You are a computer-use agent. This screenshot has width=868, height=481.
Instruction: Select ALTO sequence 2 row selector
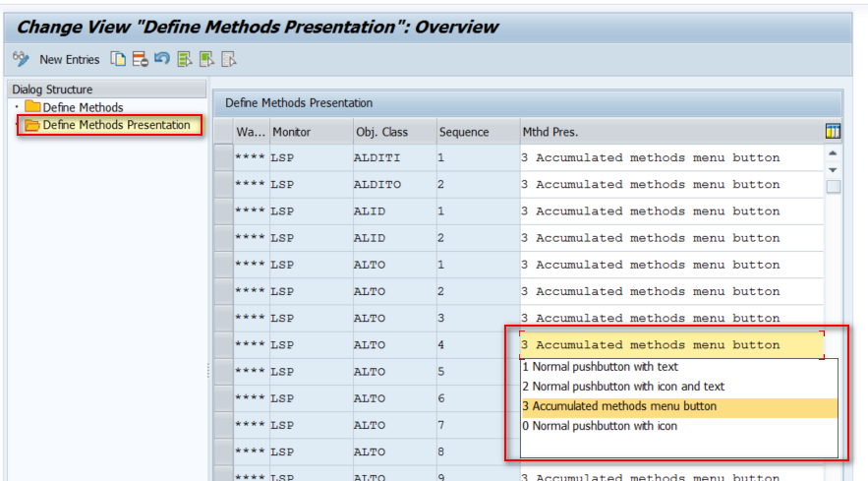pyautogui.click(x=224, y=291)
